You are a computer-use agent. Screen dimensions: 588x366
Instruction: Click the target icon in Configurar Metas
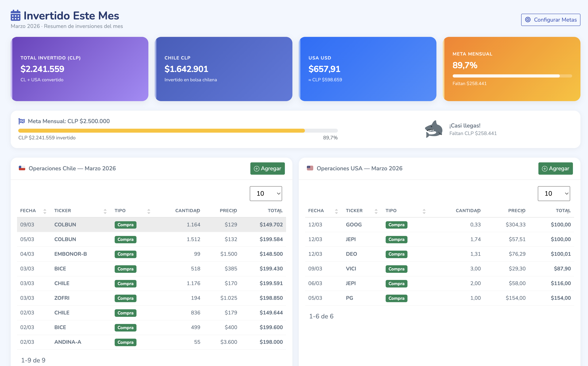[528, 20]
